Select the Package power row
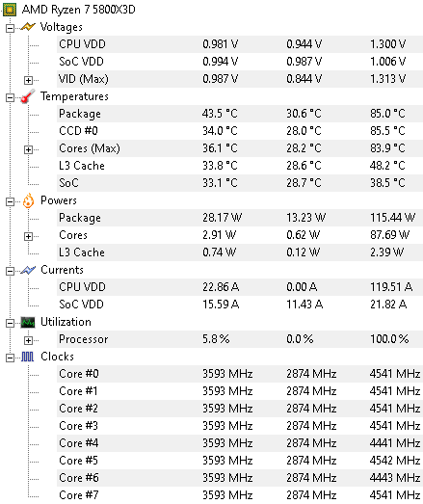Viewport: 423px width, 504px height. (x=240, y=218)
